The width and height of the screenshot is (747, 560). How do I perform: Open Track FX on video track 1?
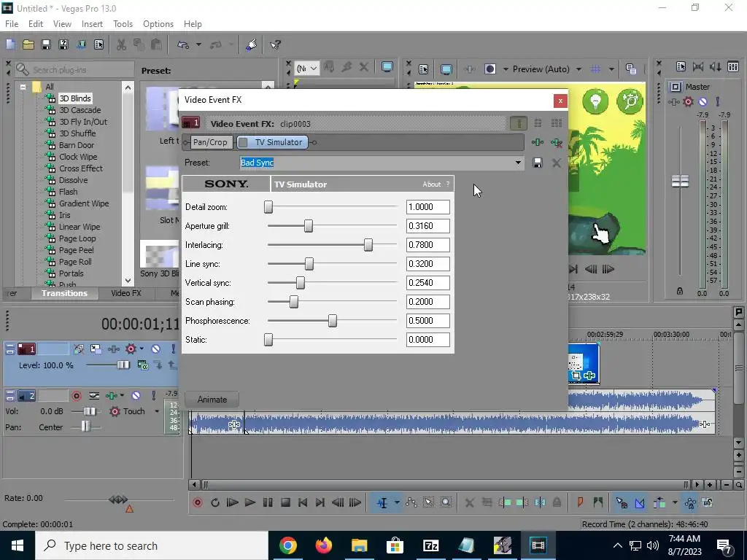pyautogui.click(x=113, y=349)
